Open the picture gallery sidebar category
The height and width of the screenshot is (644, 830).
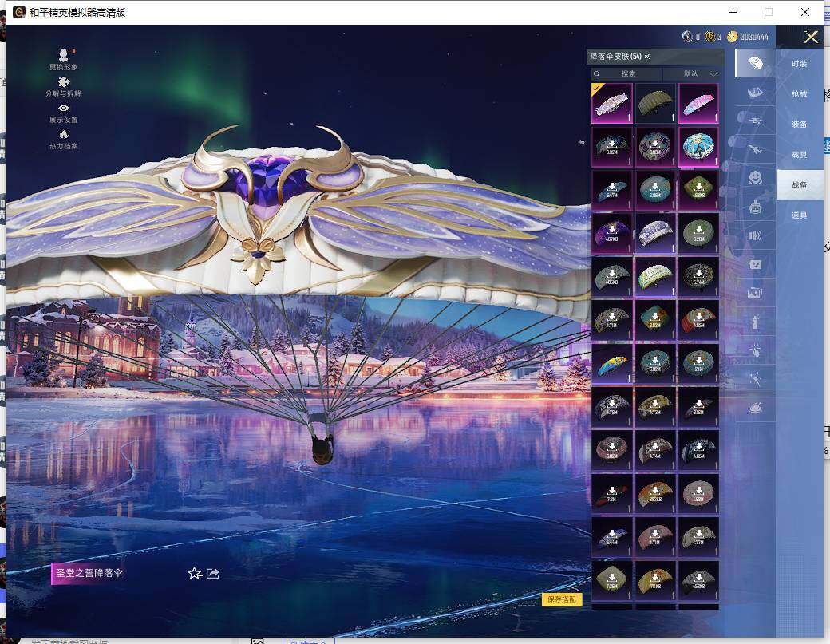point(755,293)
